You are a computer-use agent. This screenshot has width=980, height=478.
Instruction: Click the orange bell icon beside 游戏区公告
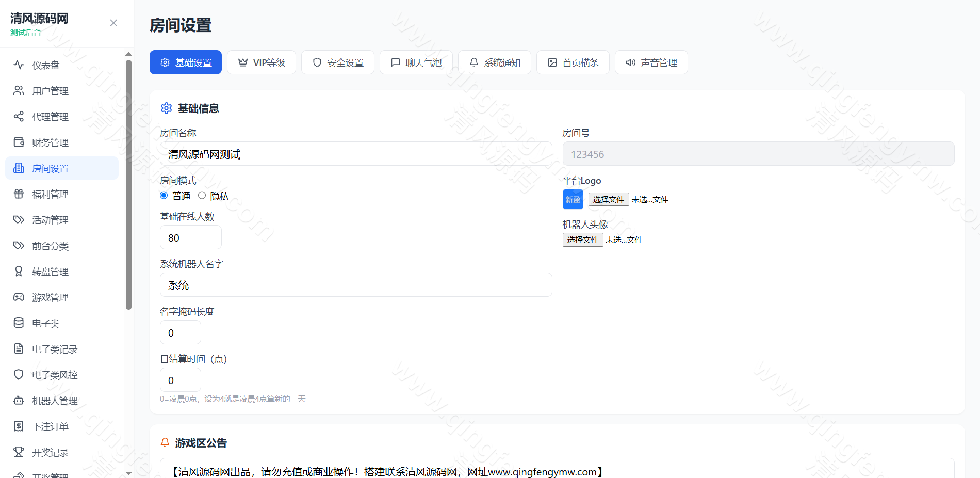pos(165,443)
